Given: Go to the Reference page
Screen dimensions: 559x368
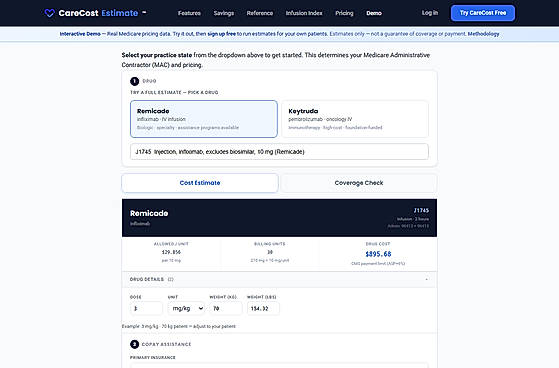Looking at the screenshot, I should point(260,13).
